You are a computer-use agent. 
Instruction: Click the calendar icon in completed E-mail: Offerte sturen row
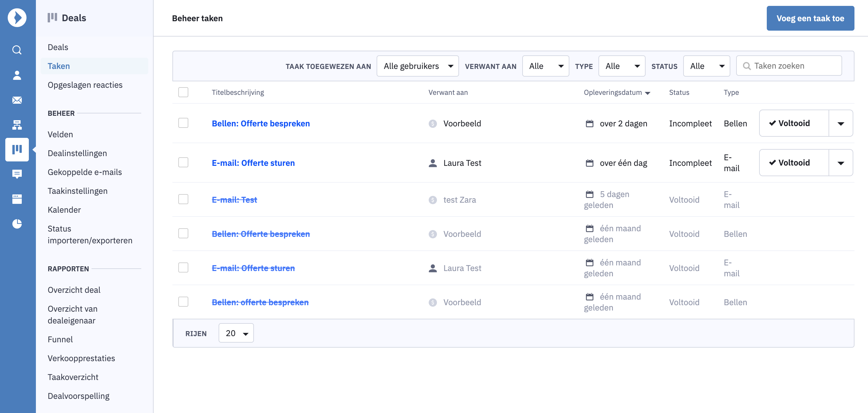[x=589, y=262]
